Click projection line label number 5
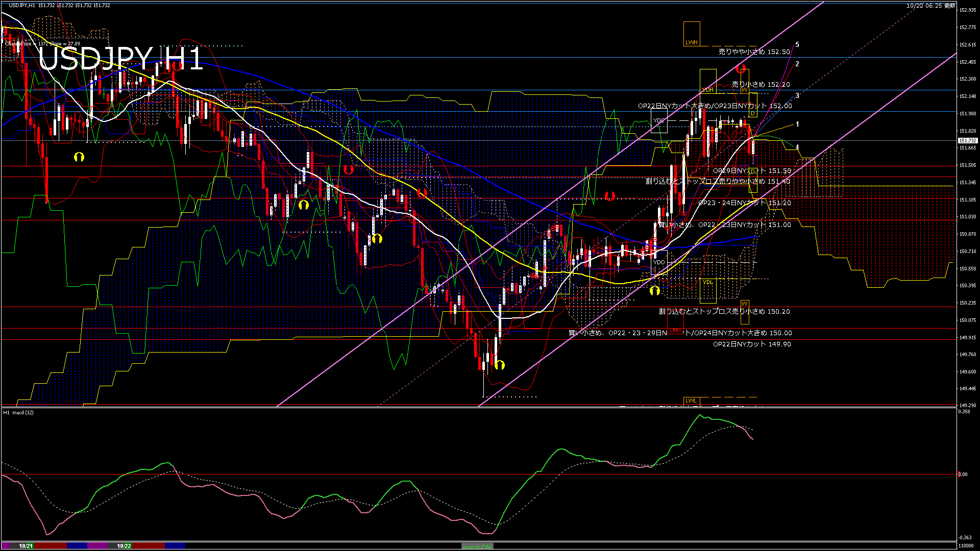Viewport: 980px width, 551px height. click(797, 45)
